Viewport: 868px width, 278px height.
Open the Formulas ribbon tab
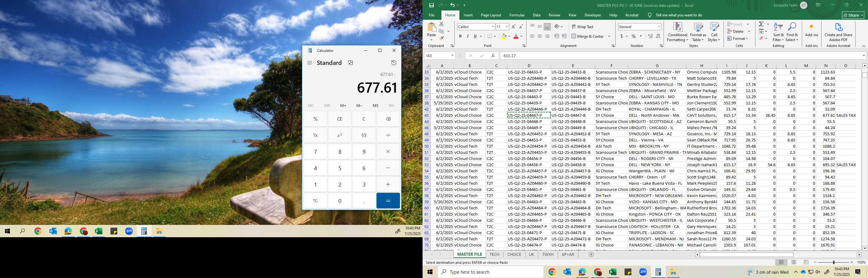[x=517, y=15]
